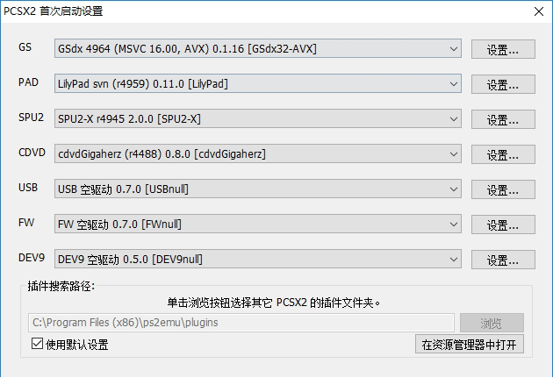Expand the FW plugin dropdown
The image size is (553, 392).
257,225
